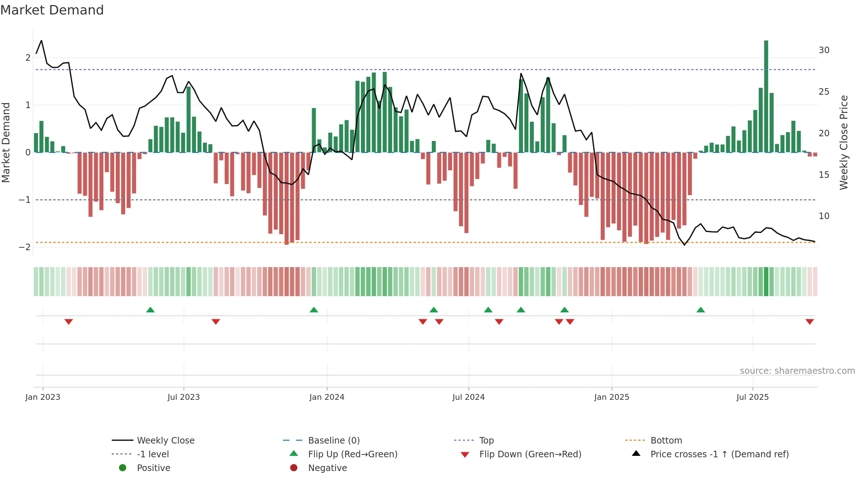The image size is (868, 488).
Task: Click the red Negative circle in the legend
Action: [294, 468]
